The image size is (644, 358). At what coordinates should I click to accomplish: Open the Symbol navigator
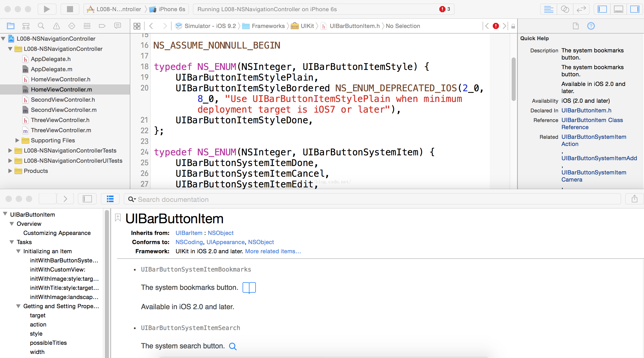coord(26,26)
